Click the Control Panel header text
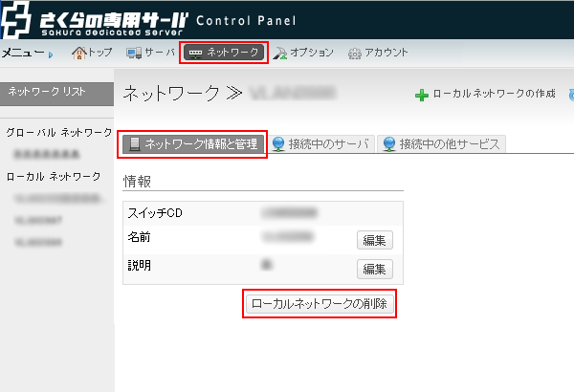Image resolution: width=574 pixels, height=392 pixels. click(246, 20)
